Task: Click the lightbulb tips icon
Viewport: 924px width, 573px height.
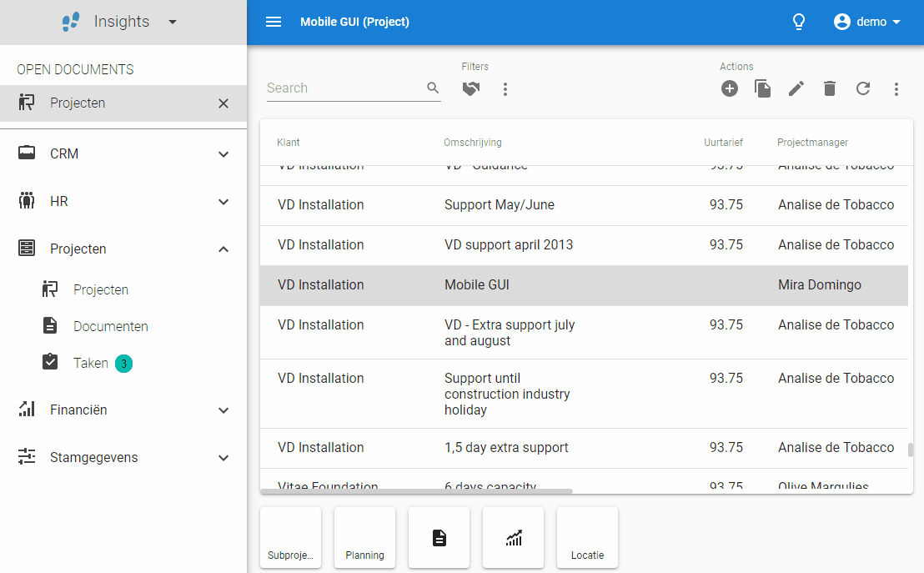Action: 798,22
